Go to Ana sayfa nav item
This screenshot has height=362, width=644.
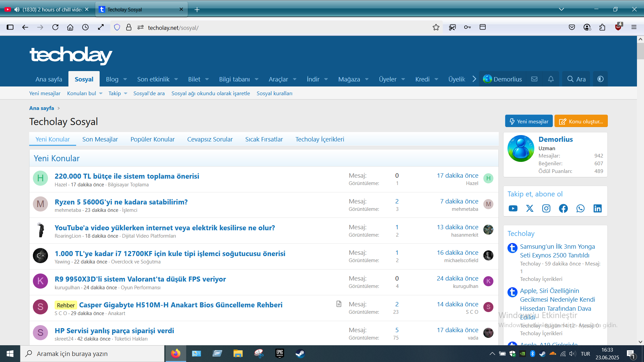point(49,79)
